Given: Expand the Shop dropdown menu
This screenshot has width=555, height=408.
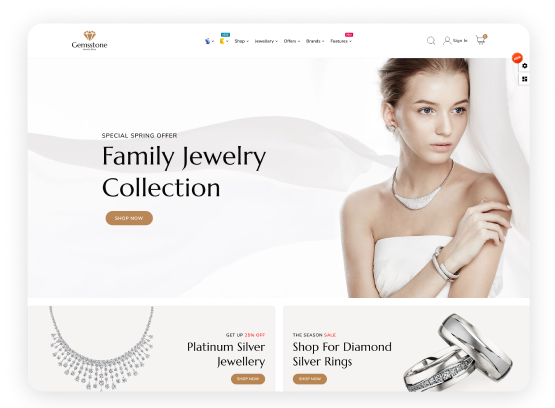Looking at the screenshot, I should click(x=241, y=41).
